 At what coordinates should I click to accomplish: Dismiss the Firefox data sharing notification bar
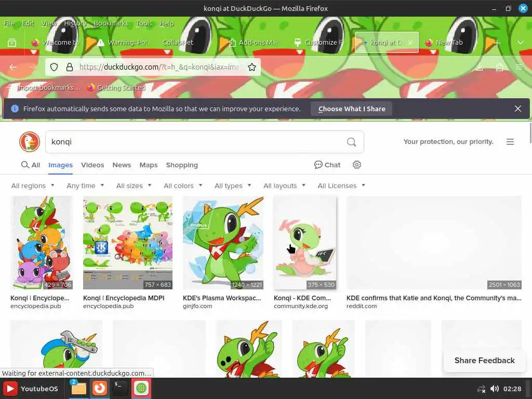click(x=518, y=109)
